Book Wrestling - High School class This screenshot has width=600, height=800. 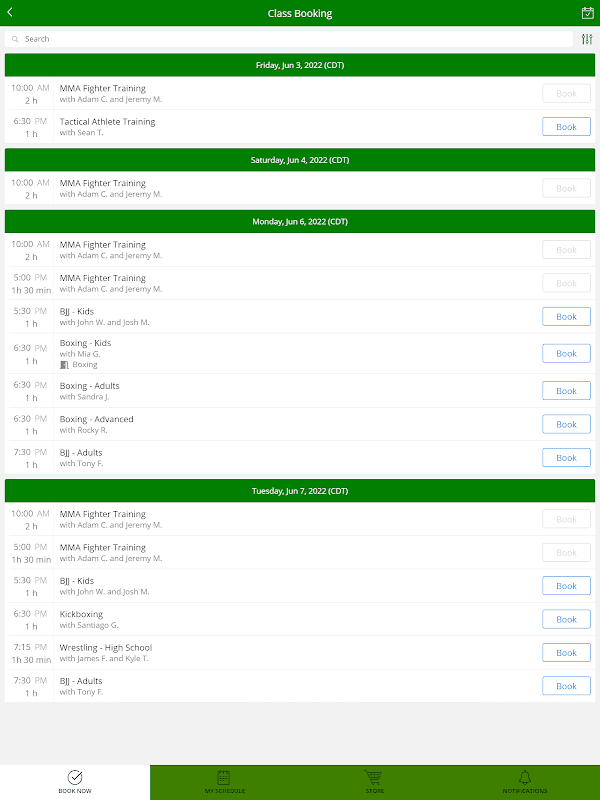(566, 653)
